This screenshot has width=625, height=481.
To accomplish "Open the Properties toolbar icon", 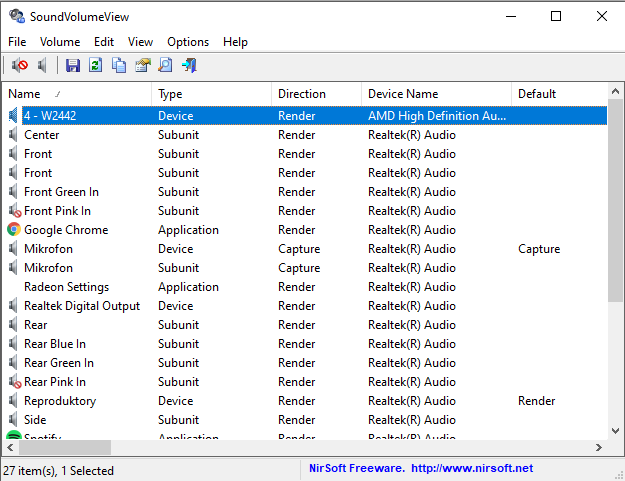I will point(142,66).
